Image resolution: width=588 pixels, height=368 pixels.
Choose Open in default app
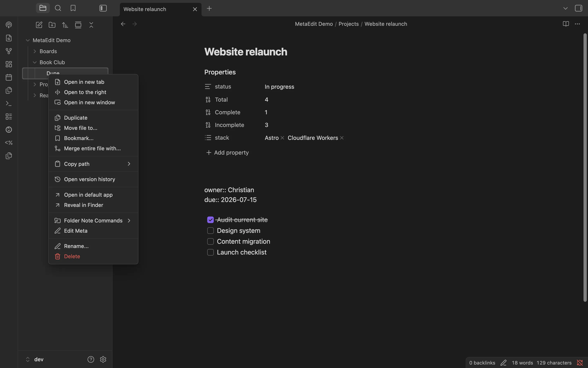click(x=93, y=195)
